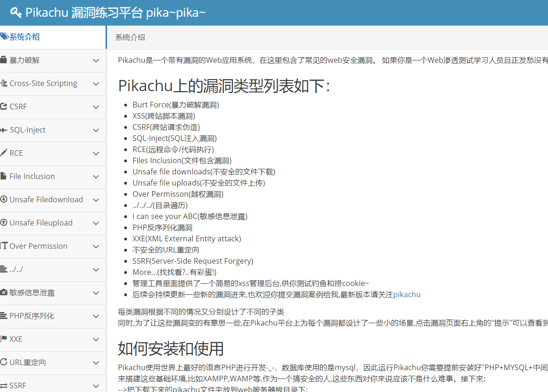Expand the 敏感信息泄露 chevron
Screen dimensions: 548x392
pos(96,293)
